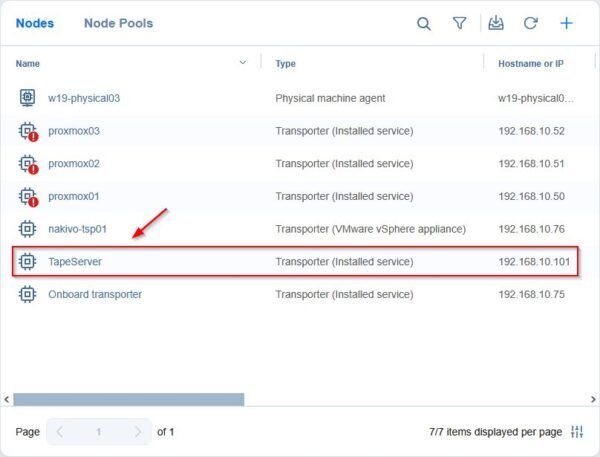Open the filter funnel icon

coord(459,23)
